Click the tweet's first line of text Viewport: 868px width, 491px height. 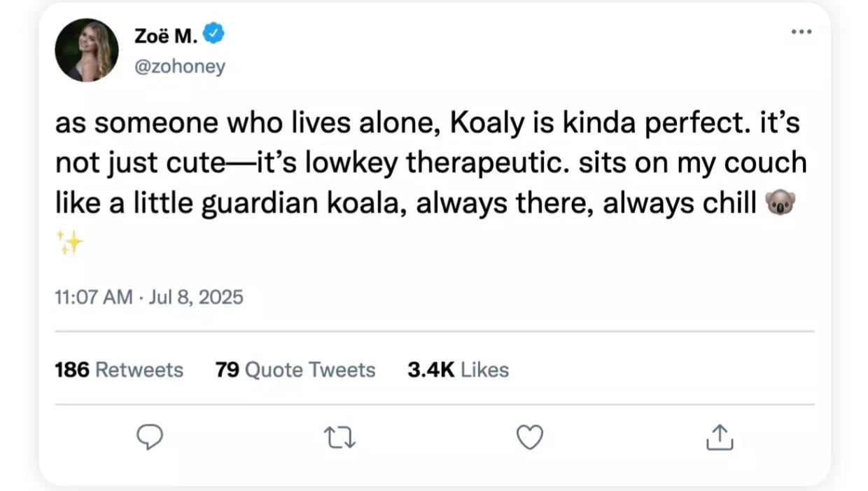point(427,124)
